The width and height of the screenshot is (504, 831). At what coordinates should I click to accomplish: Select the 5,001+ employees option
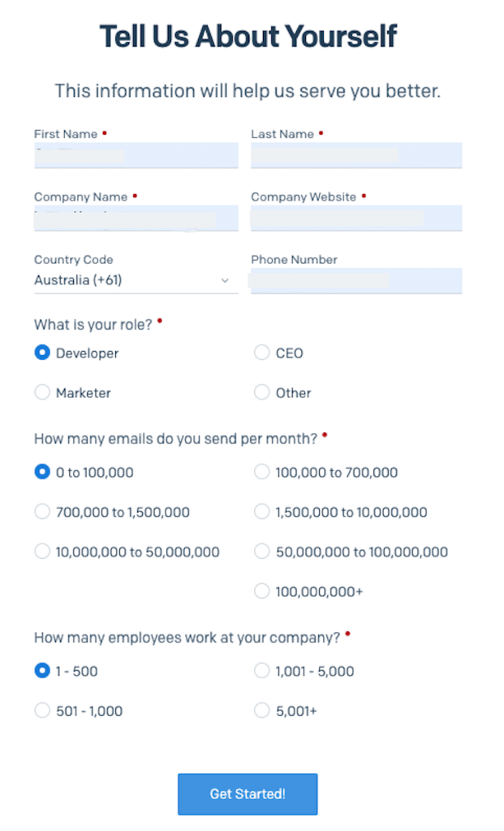pyautogui.click(x=261, y=711)
